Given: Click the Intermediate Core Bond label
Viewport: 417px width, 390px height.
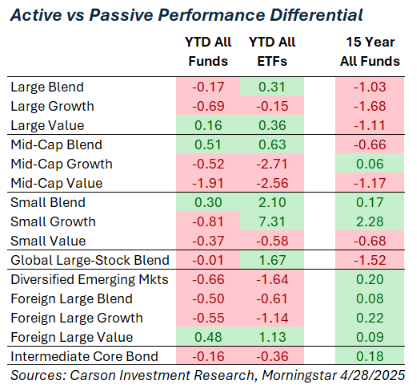Looking at the screenshot, I should point(84,356).
